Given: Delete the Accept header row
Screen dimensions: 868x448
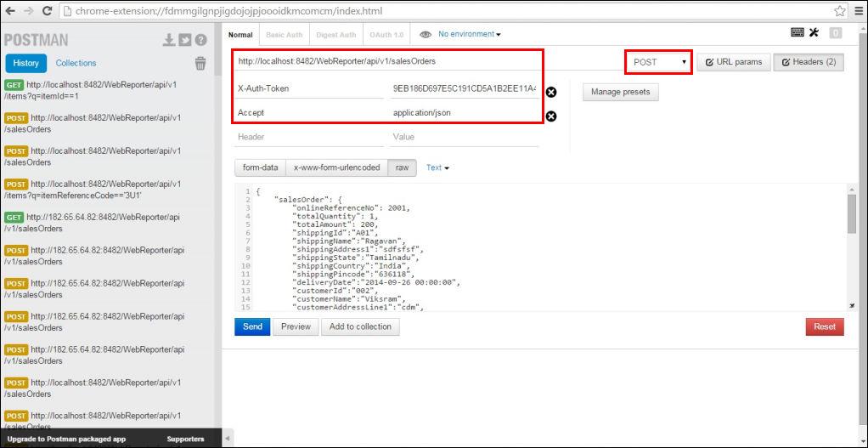Looking at the screenshot, I should click(551, 116).
